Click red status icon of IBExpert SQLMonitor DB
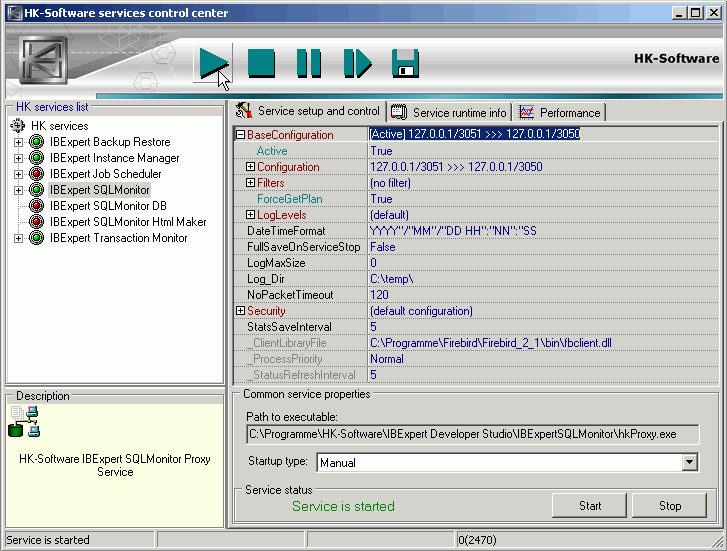Viewport: 727px width, 551px height. (36, 206)
